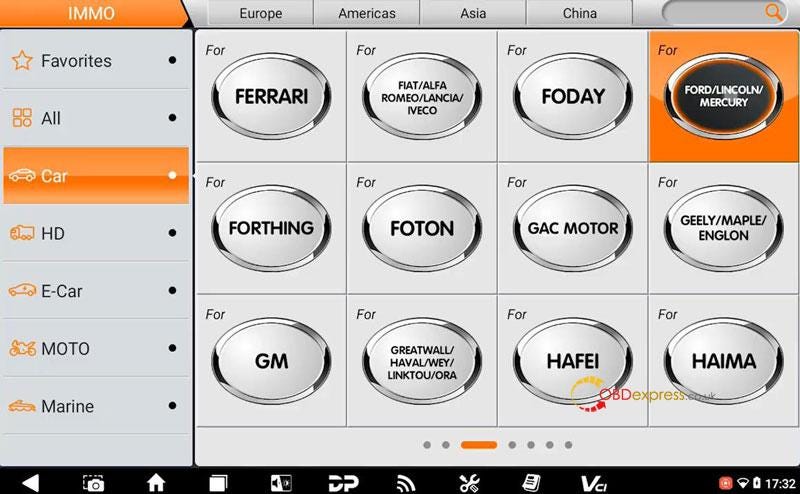This screenshot has height=494, width=800.
Task: Go to the Home screen icon
Action: pos(156,482)
